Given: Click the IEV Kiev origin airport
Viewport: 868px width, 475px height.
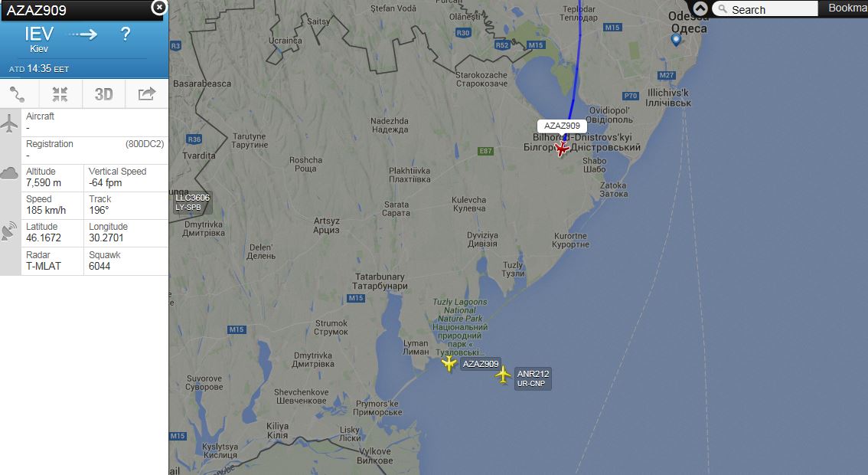Looking at the screenshot, I should (x=39, y=39).
